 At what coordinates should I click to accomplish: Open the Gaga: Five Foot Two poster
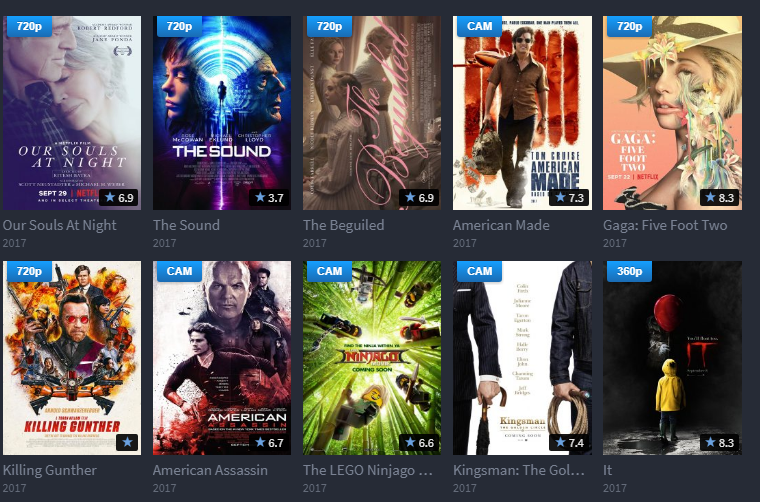click(672, 113)
